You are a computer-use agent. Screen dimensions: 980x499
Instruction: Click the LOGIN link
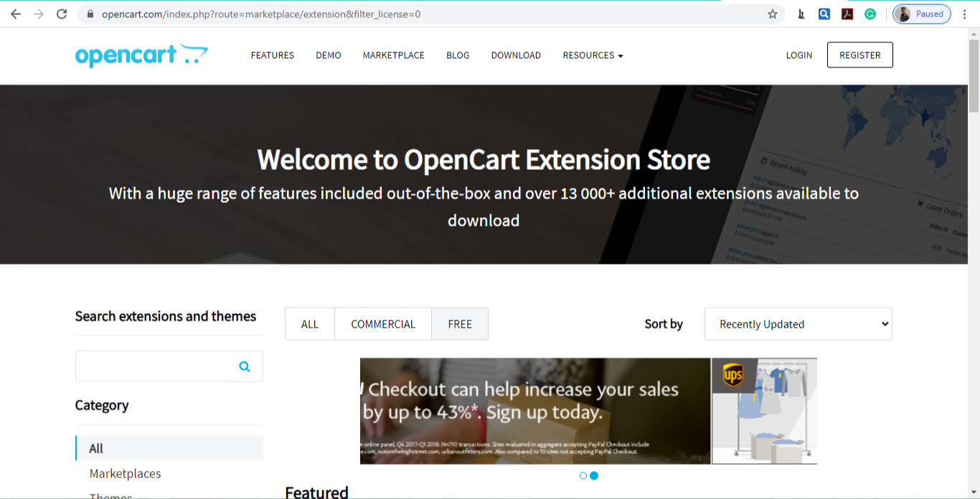(799, 55)
